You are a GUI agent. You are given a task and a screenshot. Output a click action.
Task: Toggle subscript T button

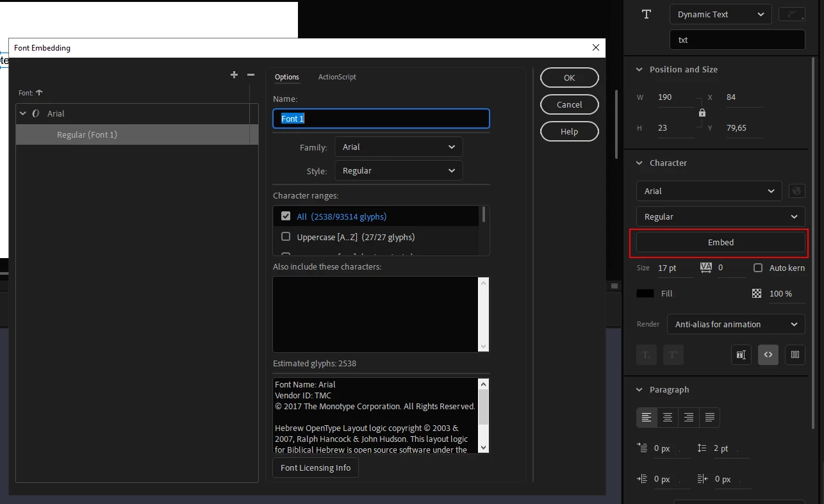647,355
